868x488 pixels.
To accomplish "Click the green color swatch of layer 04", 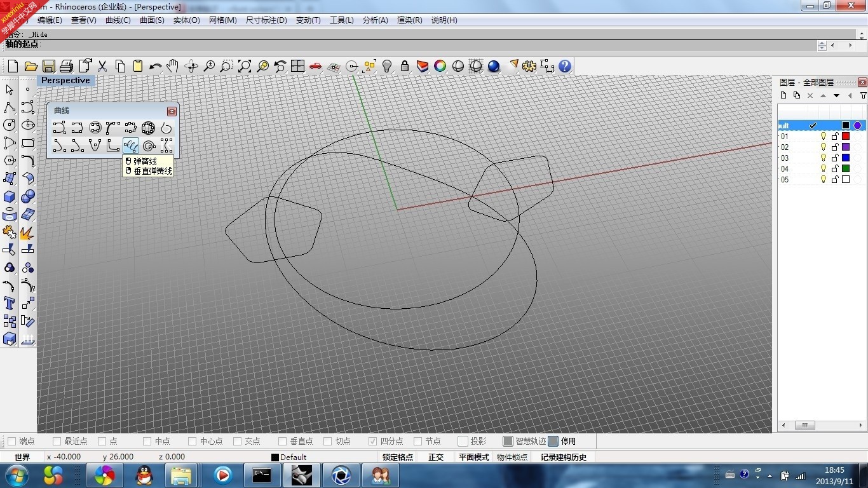I will pyautogui.click(x=846, y=168).
